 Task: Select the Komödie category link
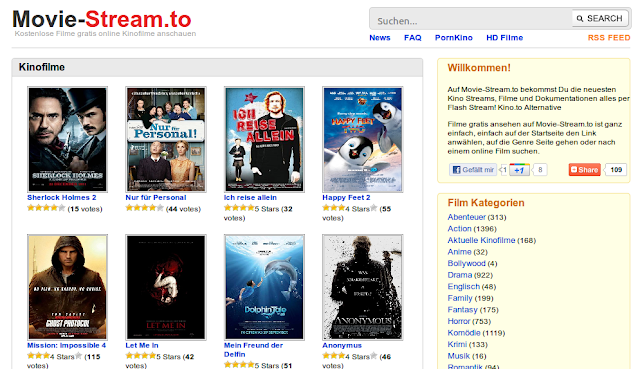click(464, 333)
